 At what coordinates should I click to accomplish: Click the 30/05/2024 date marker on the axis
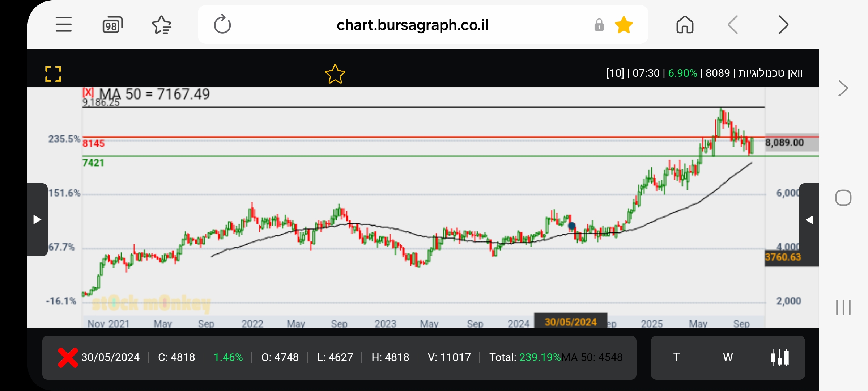click(x=570, y=322)
